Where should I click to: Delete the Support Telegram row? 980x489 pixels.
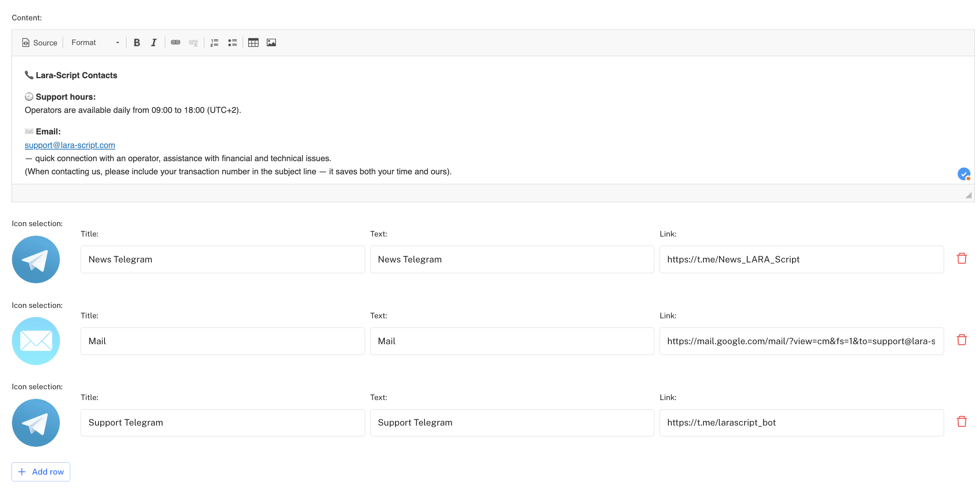tap(962, 422)
